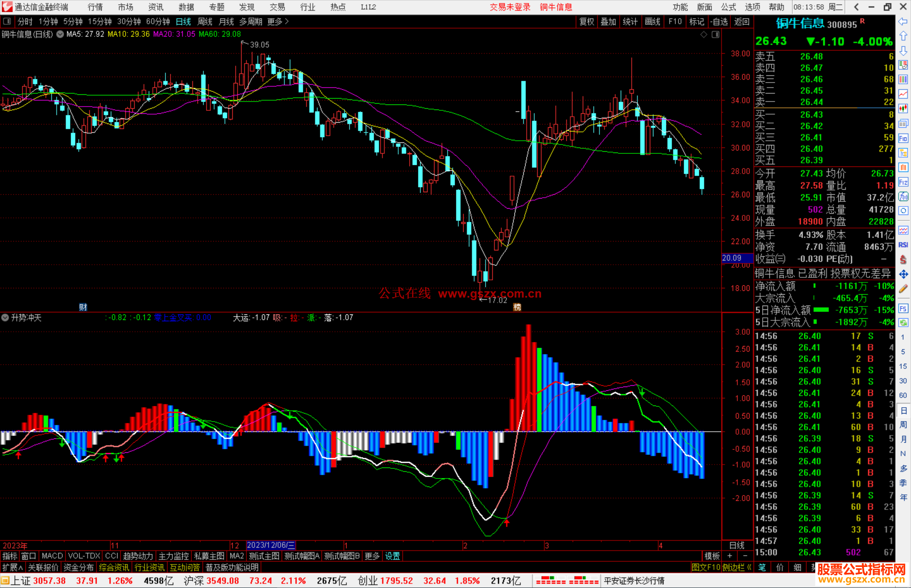Click the F10 icon in right sidebar
Screen dimensions: 911x588
pos(903,139)
